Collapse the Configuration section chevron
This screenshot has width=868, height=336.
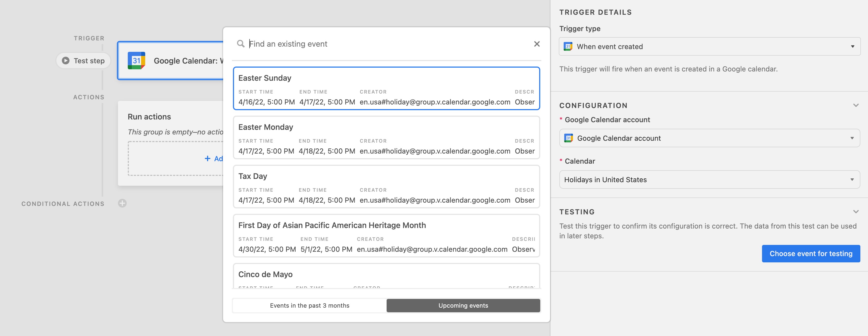coord(855,106)
